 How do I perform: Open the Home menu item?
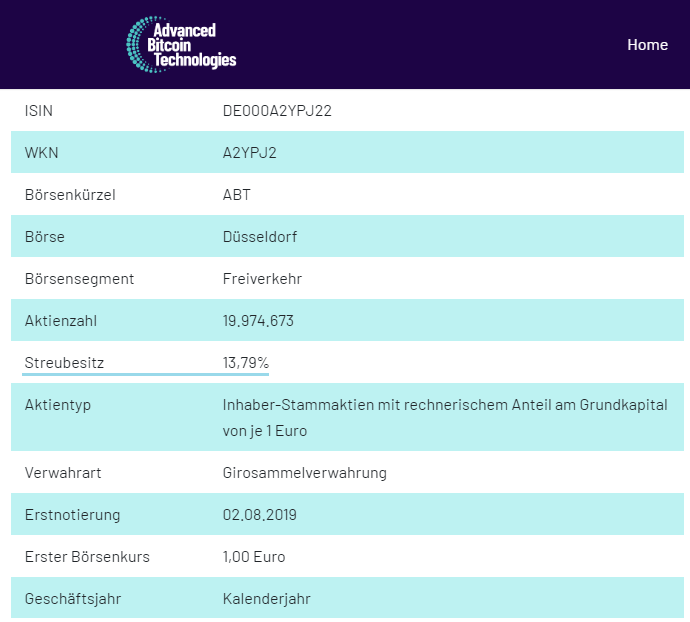[x=647, y=44]
